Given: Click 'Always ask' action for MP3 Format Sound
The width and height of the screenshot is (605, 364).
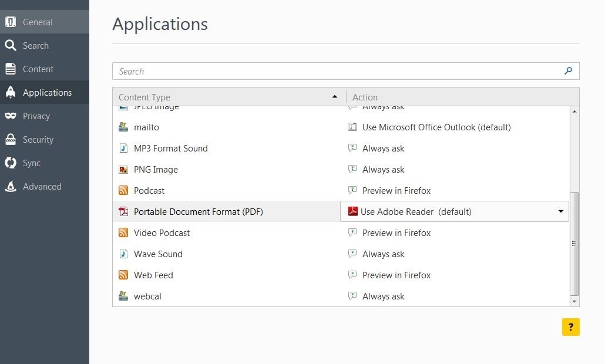Looking at the screenshot, I should pos(383,149).
